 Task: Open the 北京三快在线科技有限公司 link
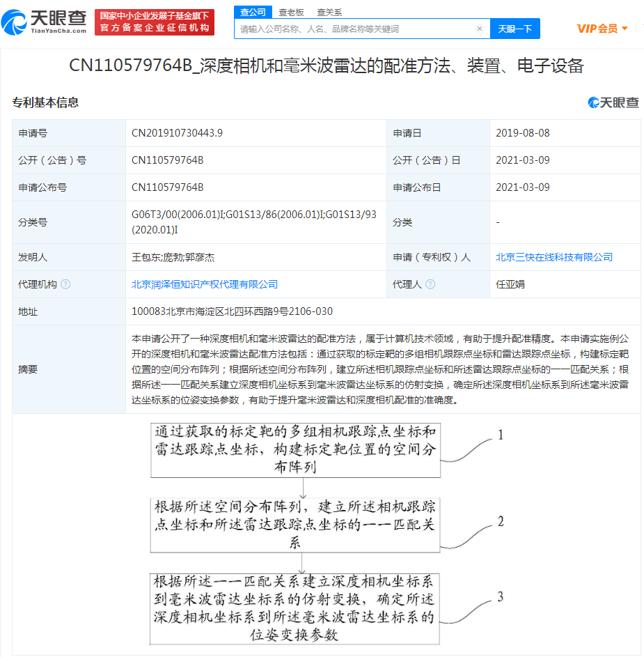click(554, 257)
